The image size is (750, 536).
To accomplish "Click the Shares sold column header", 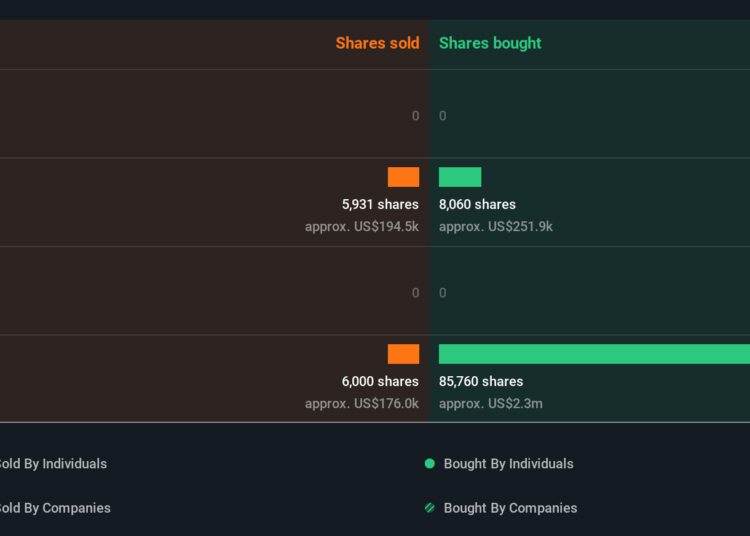I will pyautogui.click(x=377, y=43).
